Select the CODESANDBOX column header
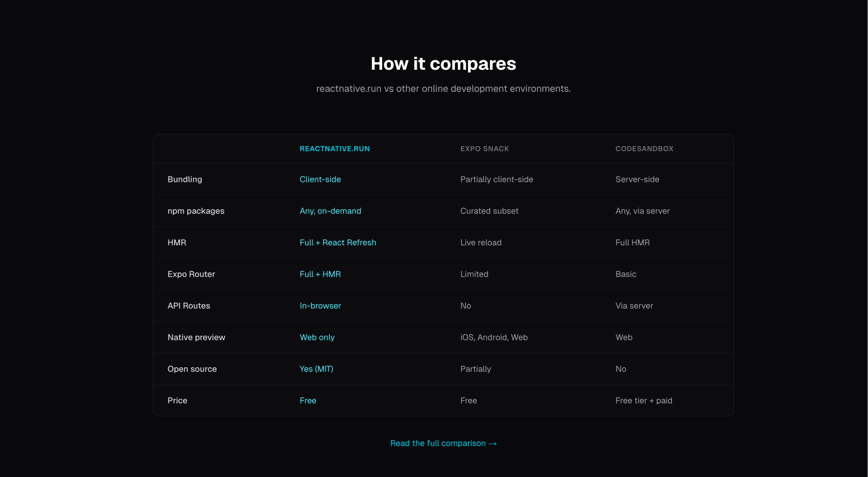This screenshot has width=868, height=477. pyautogui.click(x=644, y=148)
